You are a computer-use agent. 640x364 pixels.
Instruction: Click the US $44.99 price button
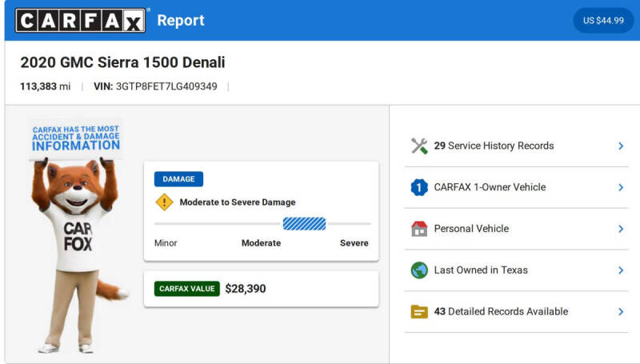click(x=603, y=21)
